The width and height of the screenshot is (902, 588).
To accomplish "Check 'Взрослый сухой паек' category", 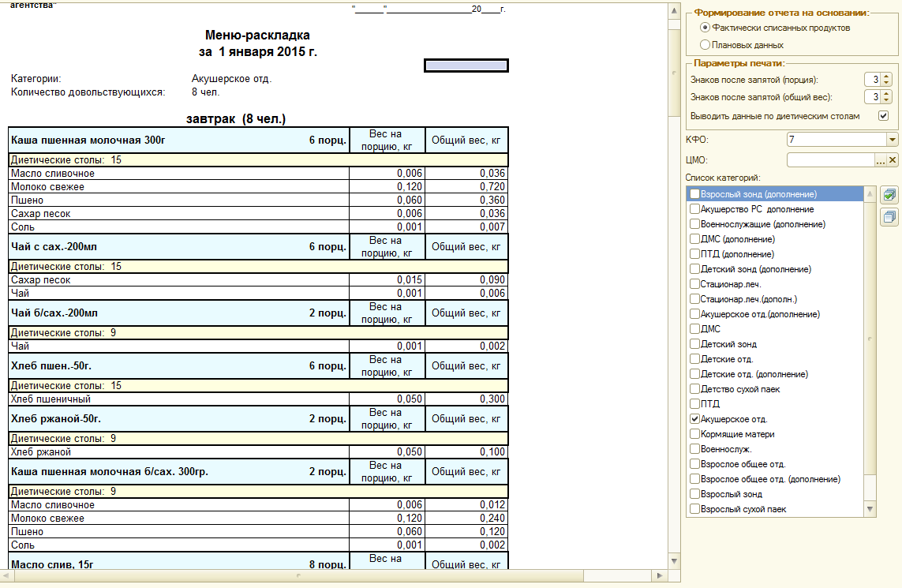I will point(694,509).
